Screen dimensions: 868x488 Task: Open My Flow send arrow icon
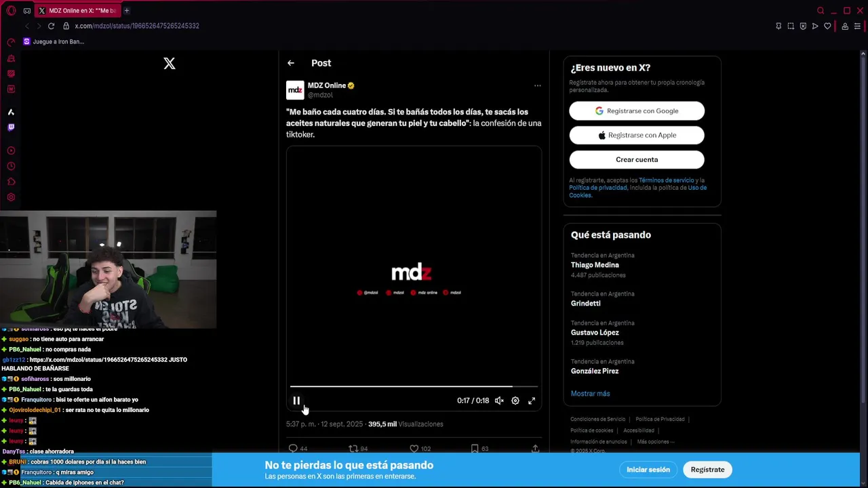tap(815, 26)
